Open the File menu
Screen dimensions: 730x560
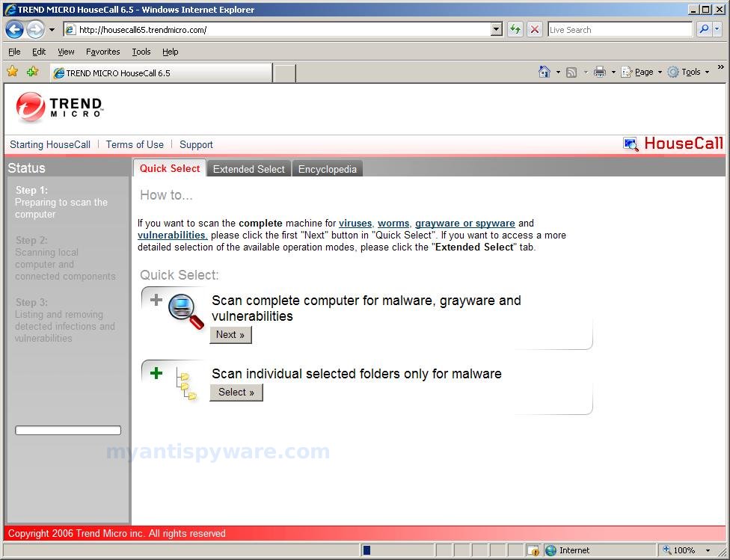[x=14, y=52]
